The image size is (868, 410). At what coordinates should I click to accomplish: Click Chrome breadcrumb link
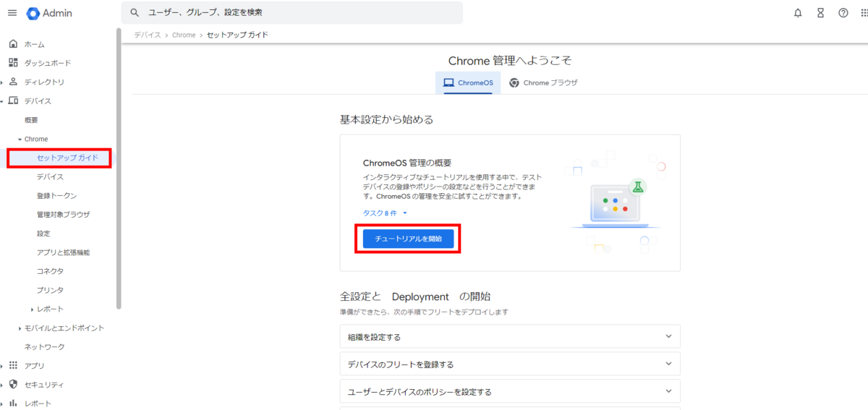tap(184, 35)
